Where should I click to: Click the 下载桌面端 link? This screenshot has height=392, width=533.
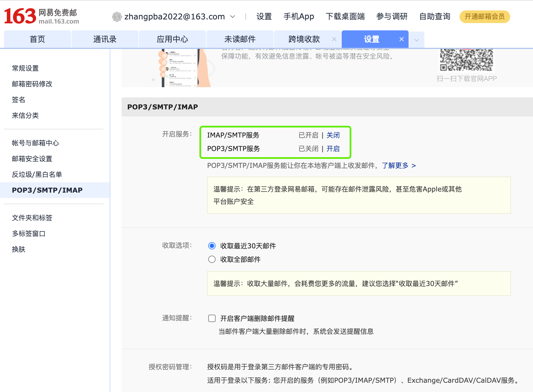click(x=345, y=17)
